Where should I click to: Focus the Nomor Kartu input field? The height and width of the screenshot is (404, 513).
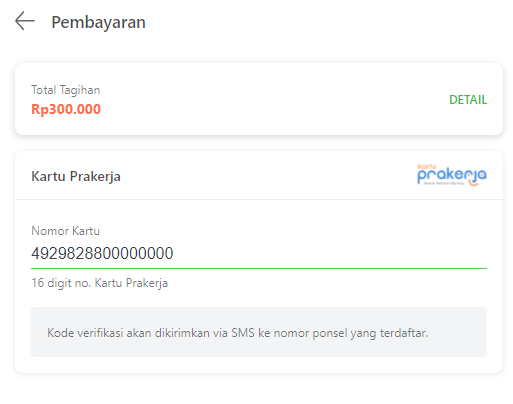259,253
